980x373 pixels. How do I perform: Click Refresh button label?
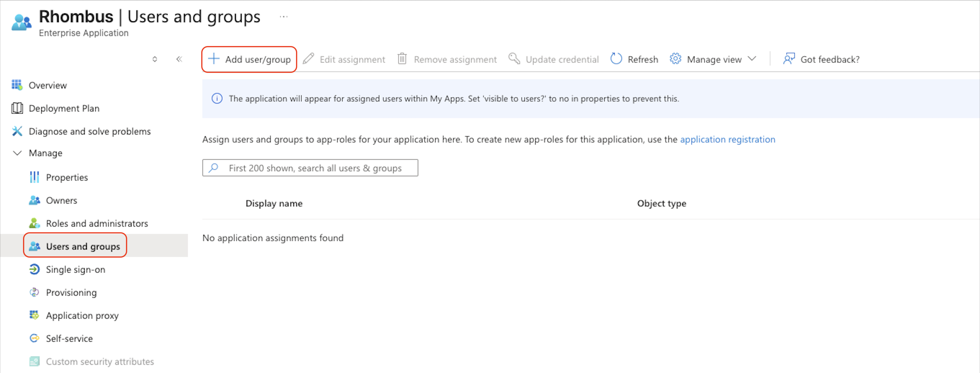pos(643,59)
